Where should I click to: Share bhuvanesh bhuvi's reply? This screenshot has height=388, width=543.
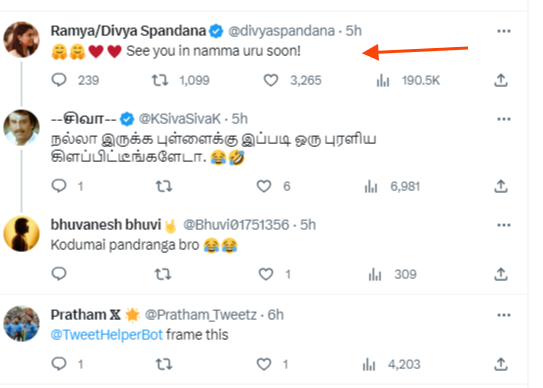coord(501,274)
